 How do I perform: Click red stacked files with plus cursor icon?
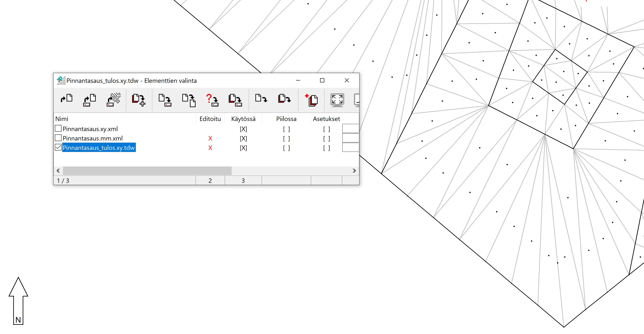point(138,100)
